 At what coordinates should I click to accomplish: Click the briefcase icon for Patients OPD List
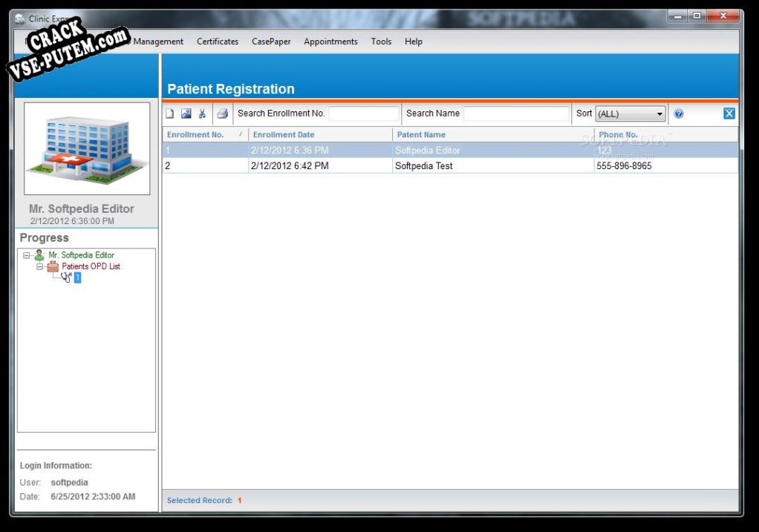click(53, 266)
